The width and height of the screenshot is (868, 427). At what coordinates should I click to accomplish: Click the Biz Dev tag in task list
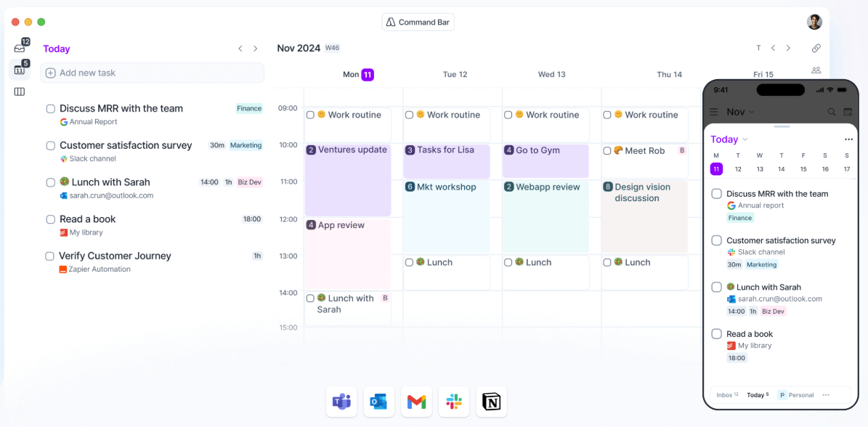pos(249,182)
